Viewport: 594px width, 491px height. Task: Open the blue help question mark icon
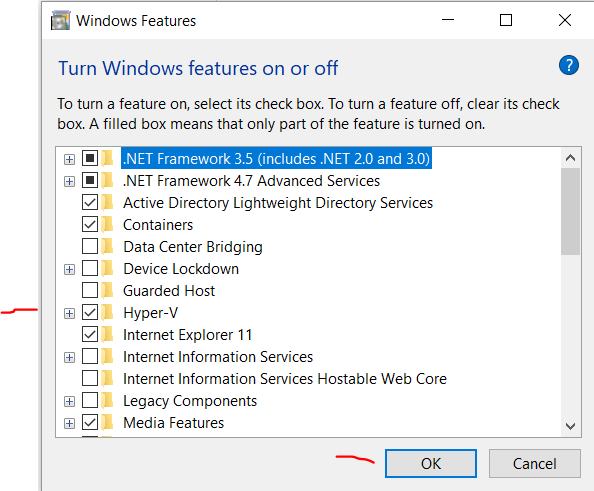[x=569, y=65]
